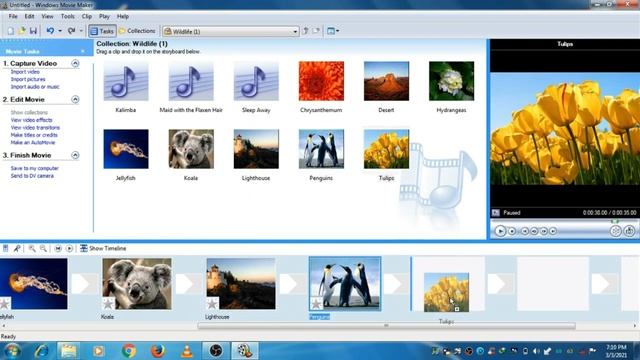Take a picture from the preview
Viewport: 640px width, 360px height.
click(629, 231)
